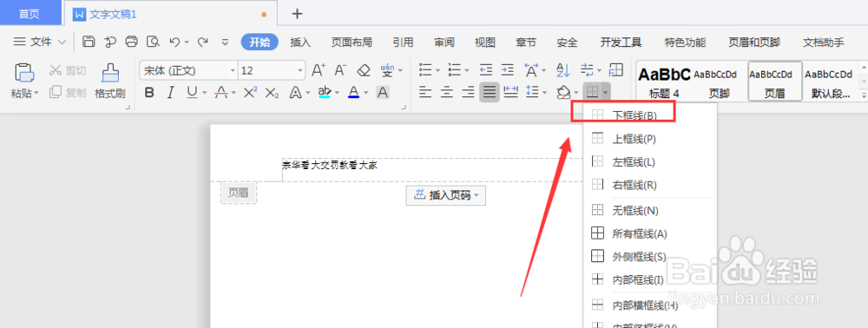Screen dimensions: 868x328
Task: Click the Redo arrow icon
Action: point(202,42)
